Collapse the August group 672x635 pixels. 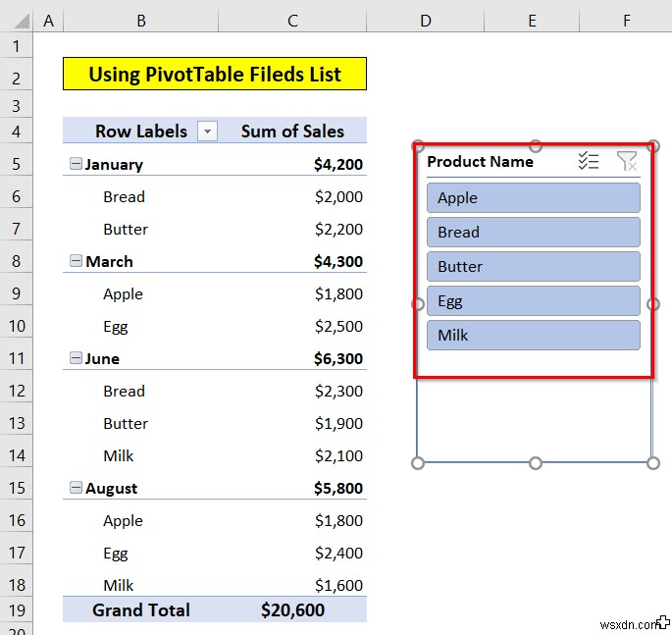point(76,488)
